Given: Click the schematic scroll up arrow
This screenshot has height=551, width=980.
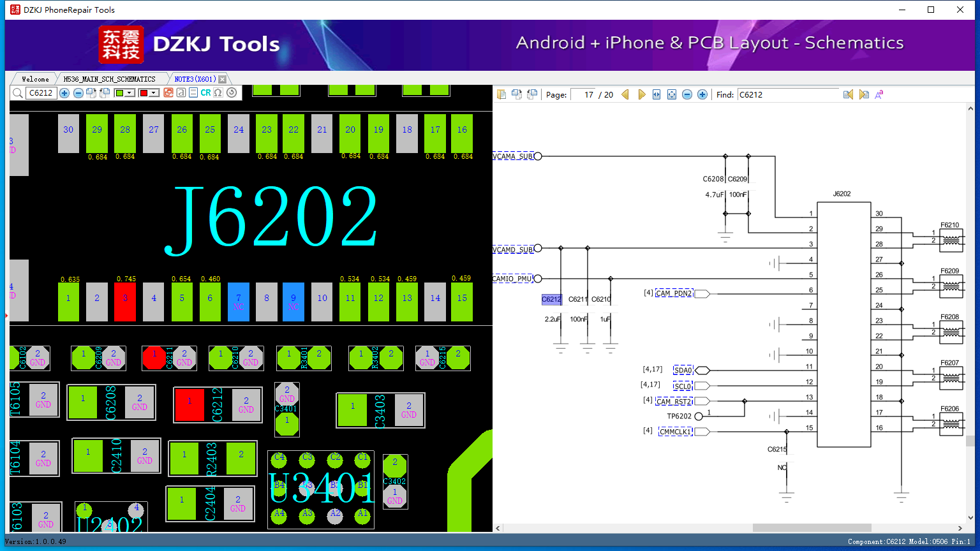Looking at the screenshot, I should 970,108.
